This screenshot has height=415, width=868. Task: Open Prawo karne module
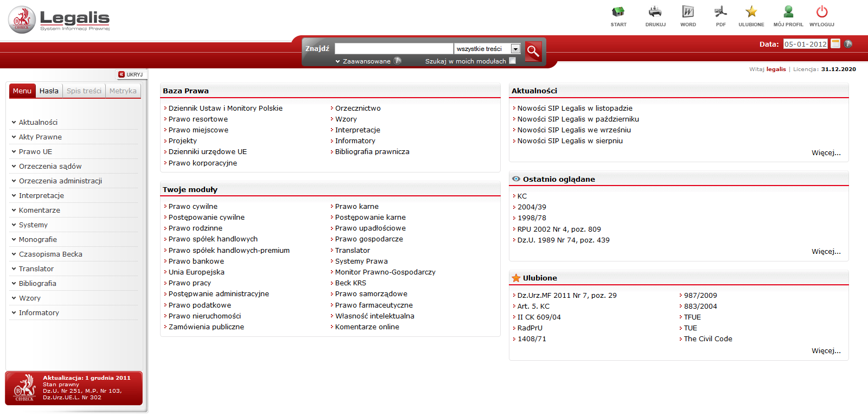click(356, 207)
